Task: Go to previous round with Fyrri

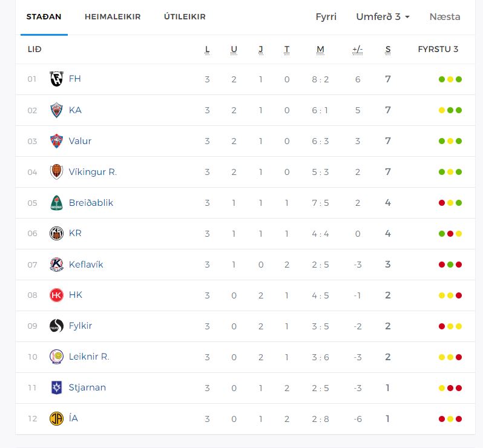Action: pyautogui.click(x=326, y=17)
